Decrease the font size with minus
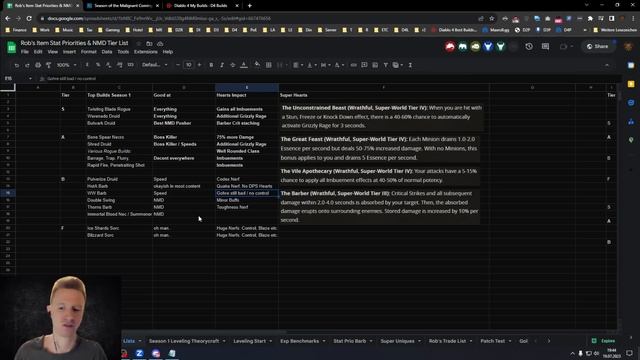This screenshot has width=640, height=360. click(178, 65)
